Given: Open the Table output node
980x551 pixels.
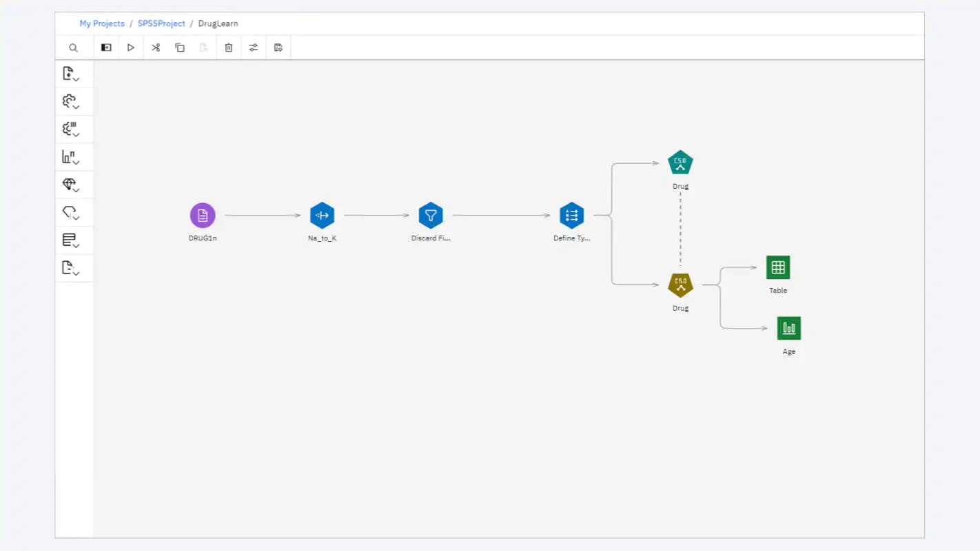Looking at the screenshot, I should [777, 267].
